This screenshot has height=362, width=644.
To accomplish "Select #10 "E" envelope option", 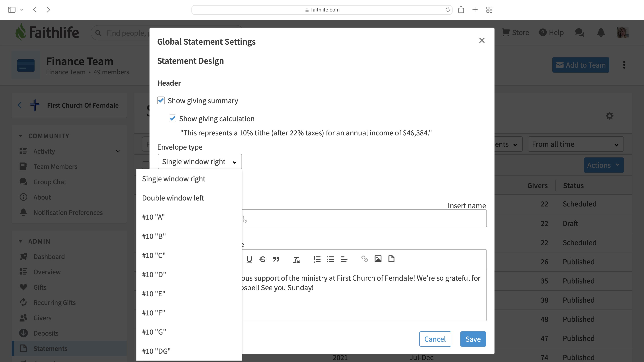I will coord(189,294).
